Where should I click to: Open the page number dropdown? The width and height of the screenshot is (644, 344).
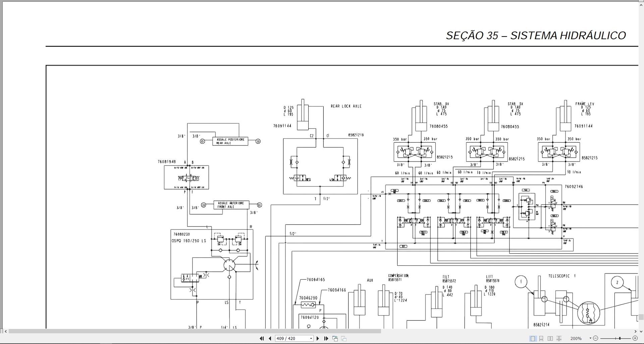(311, 338)
